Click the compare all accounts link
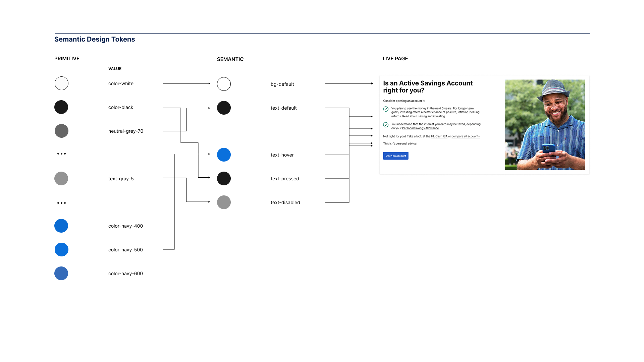The image size is (644, 362). click(466, 136)
